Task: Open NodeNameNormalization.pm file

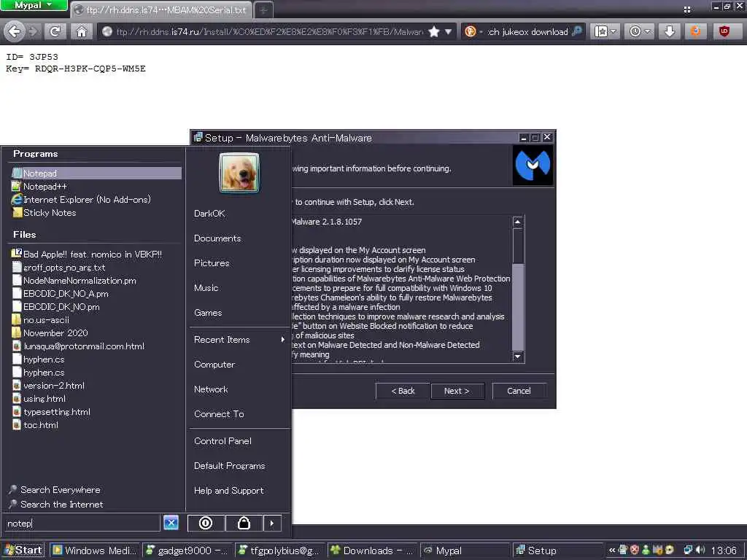Action: coord(96,281)
